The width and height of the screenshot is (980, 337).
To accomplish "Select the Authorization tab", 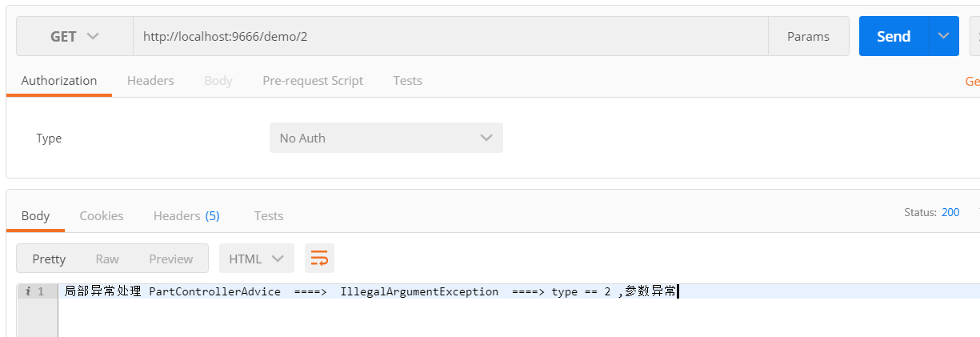I will coord(59,81).
